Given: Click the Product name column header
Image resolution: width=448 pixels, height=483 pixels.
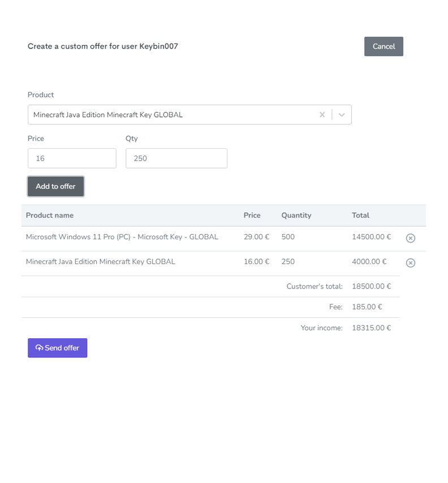Looking at the screenshot, I should pos(50,215).
